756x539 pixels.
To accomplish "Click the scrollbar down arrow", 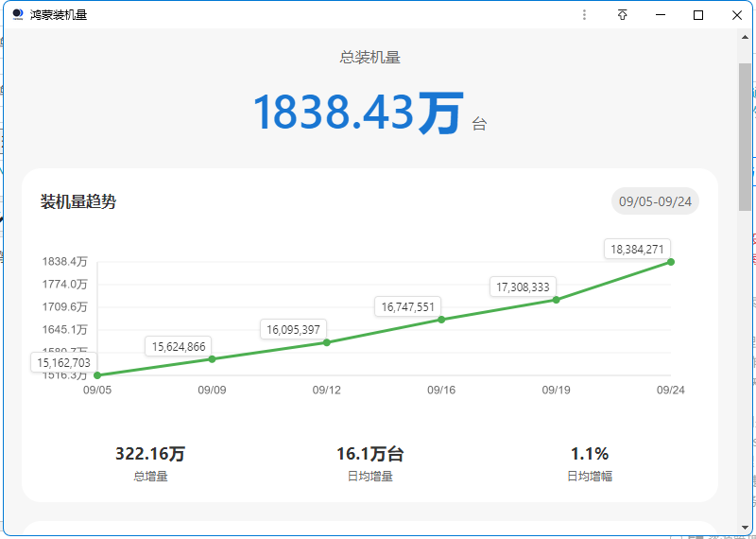I will point(745,528).
